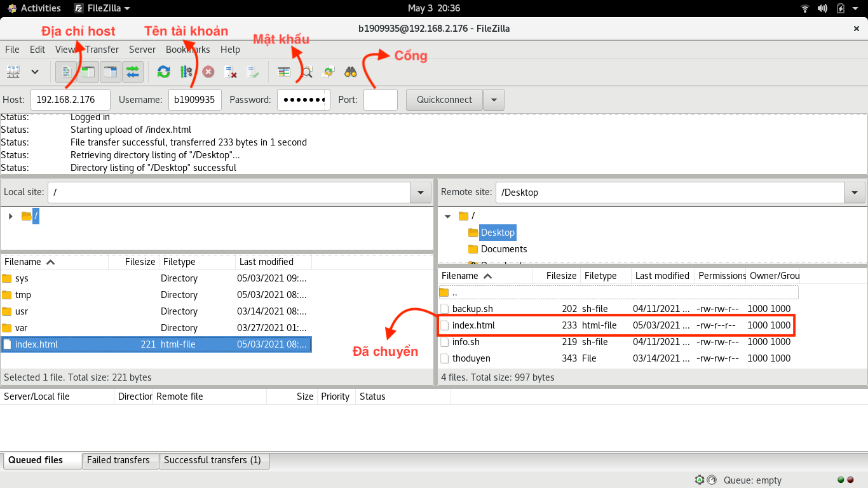
Task: Select remote thoduyen file
Action: point(618,358)
